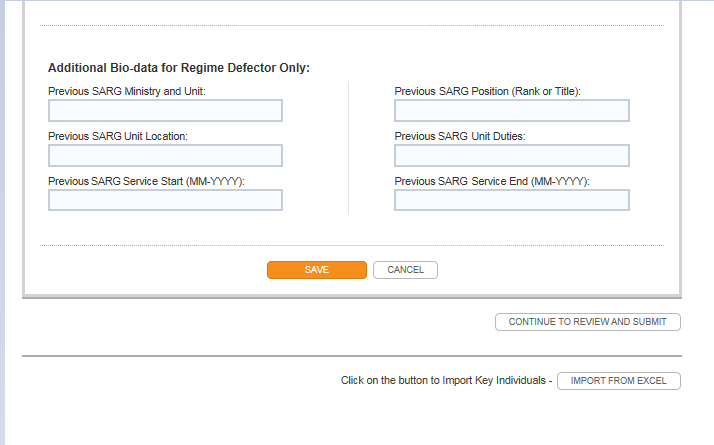
Task: Continue to review and submit
Action: tap(588, 322)
